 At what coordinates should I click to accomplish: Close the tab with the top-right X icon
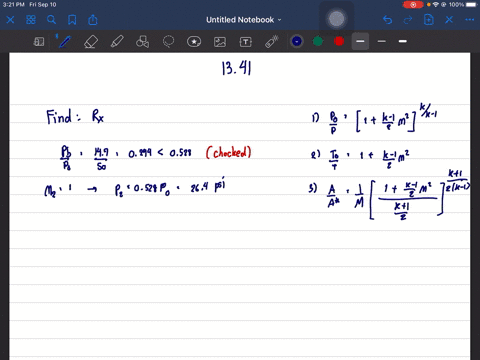click(449, 20)
